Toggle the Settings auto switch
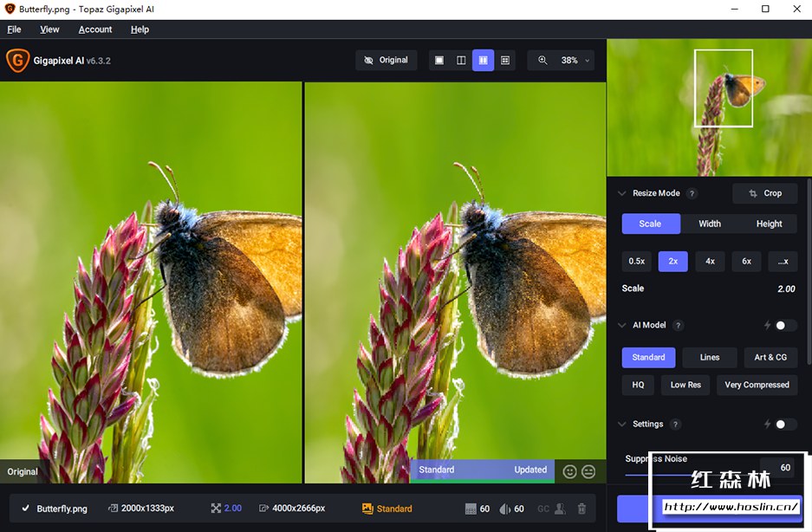Image resolution: width=812 pixels, height=532 pixels. pyautogui.click(x=786, y=425)
